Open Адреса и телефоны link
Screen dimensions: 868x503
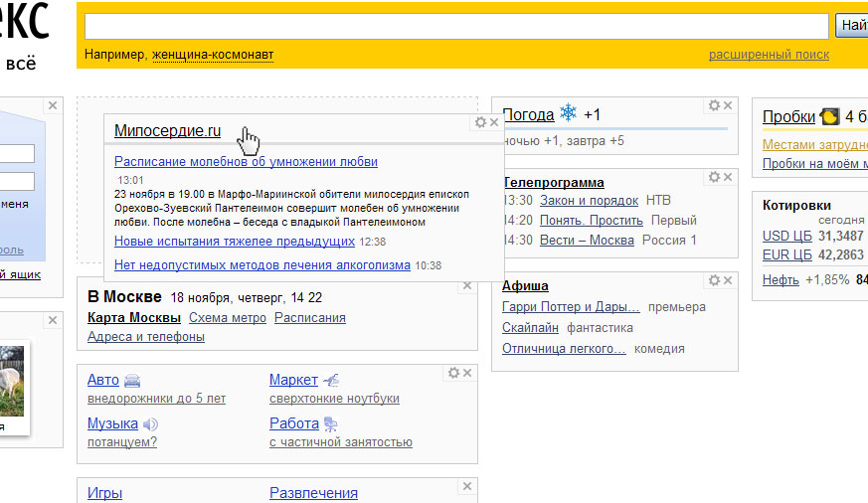click(x=145, y=336)
